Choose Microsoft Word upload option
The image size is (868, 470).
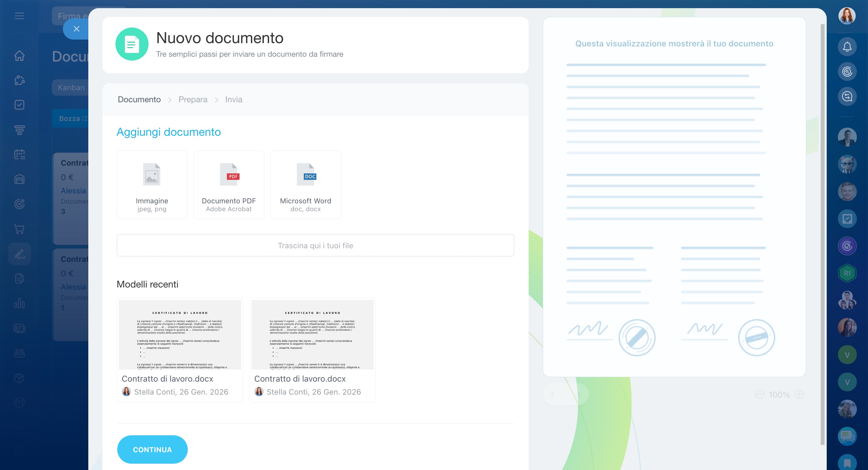305,185
